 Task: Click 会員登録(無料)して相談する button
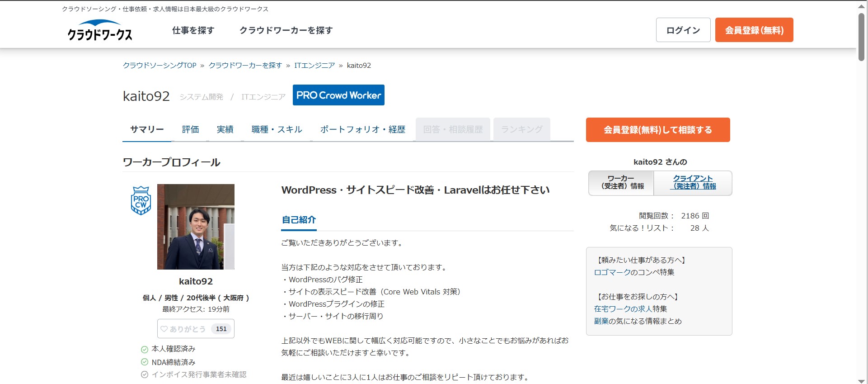pos(658,130)
